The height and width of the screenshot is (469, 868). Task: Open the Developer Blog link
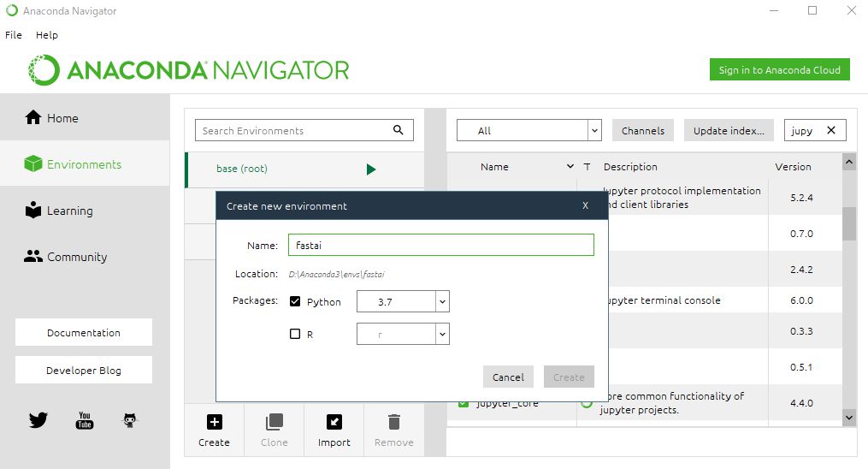(x=84, y=370)
